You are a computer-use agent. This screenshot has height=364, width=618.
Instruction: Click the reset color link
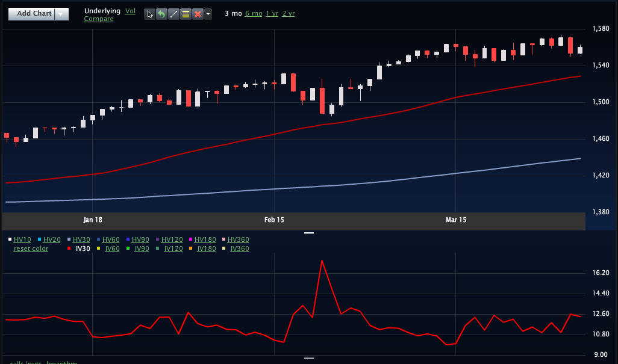[x=31, y=248]
